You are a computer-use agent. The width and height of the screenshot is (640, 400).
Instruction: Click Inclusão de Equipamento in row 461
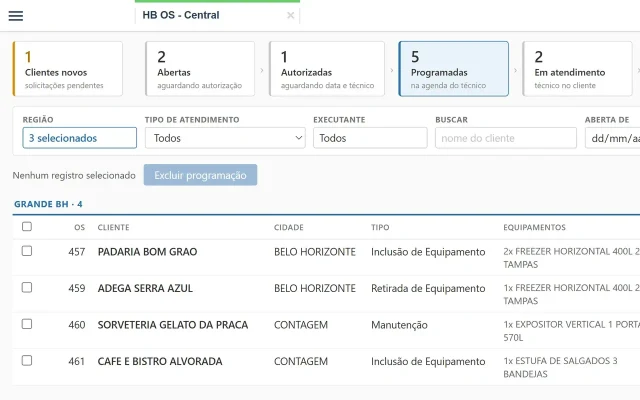point(428,361)
